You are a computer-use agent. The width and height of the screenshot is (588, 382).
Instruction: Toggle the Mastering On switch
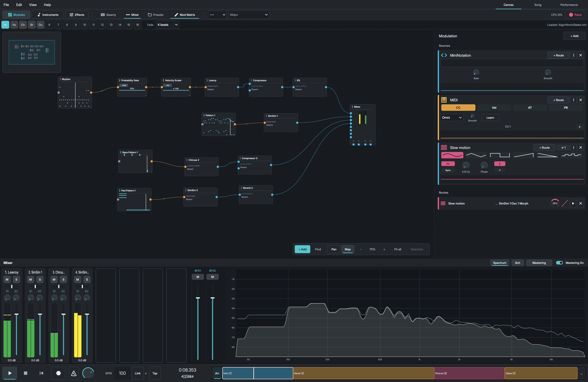click(559, 263)
